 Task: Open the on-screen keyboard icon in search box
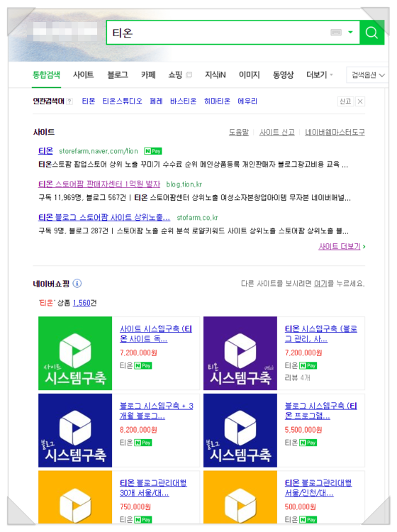tap(336, 32)
